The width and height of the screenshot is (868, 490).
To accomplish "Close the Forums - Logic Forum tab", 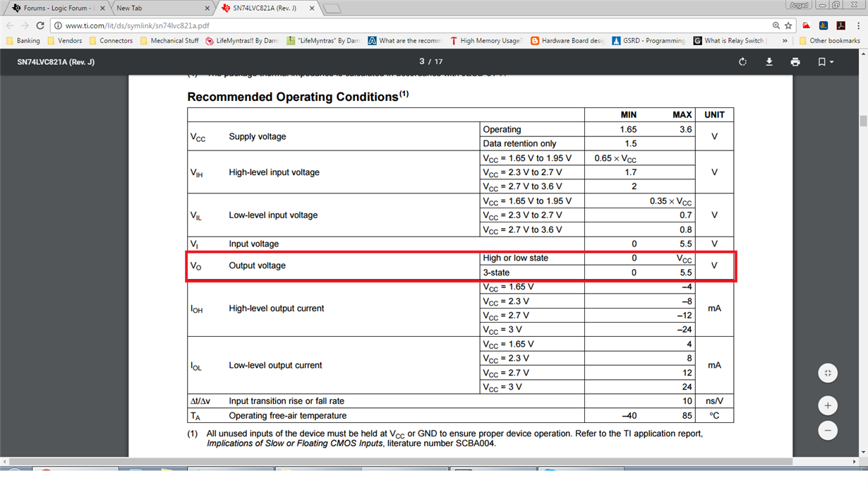I will [102, 8].
